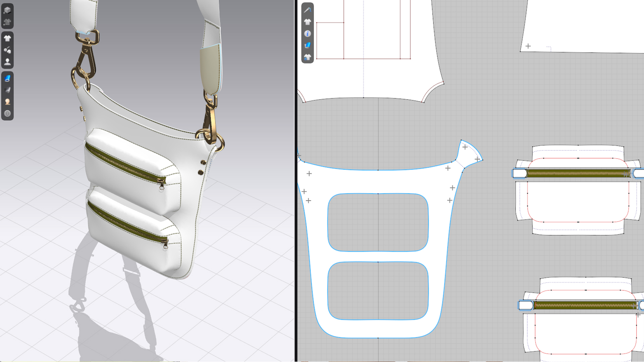
Task: Click the 2D blue fabric texture icon
Action: pos(307,45)
